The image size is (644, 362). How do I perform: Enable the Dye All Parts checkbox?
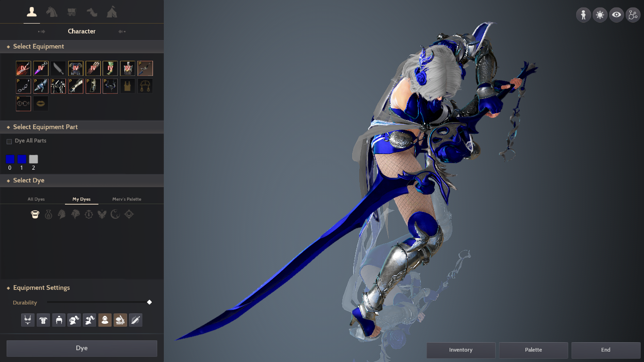click(x=8, y=140)
